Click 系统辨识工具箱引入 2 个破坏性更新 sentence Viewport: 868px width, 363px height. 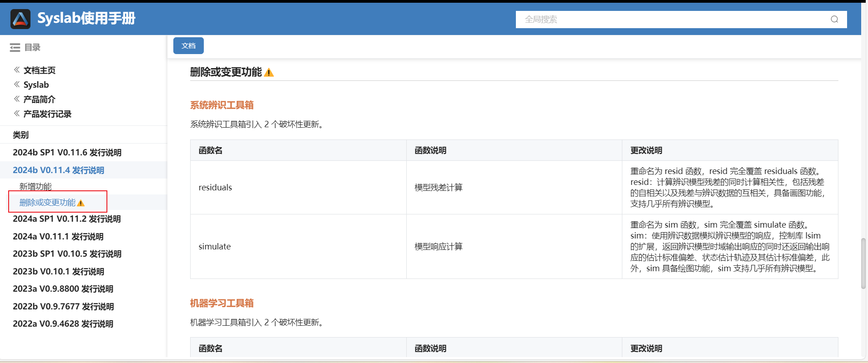(x=258, y=124)
